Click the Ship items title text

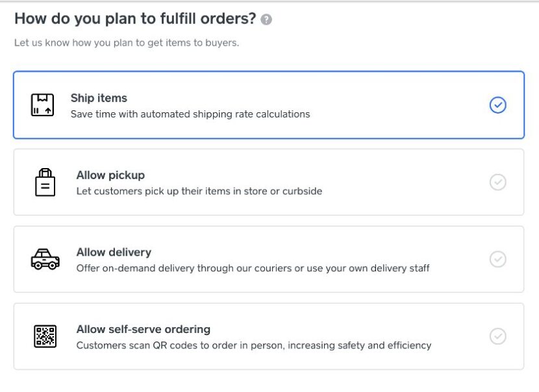click(x=99, y=97)
